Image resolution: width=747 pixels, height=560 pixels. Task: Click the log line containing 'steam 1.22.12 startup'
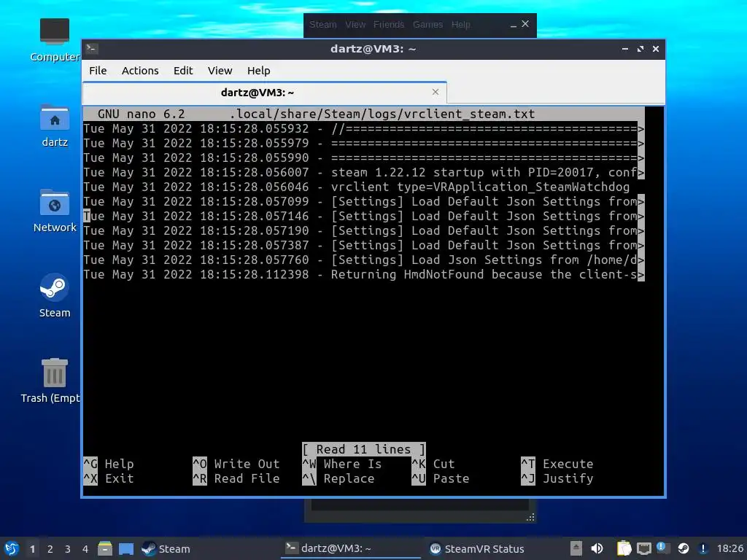(x=364, y=172)
